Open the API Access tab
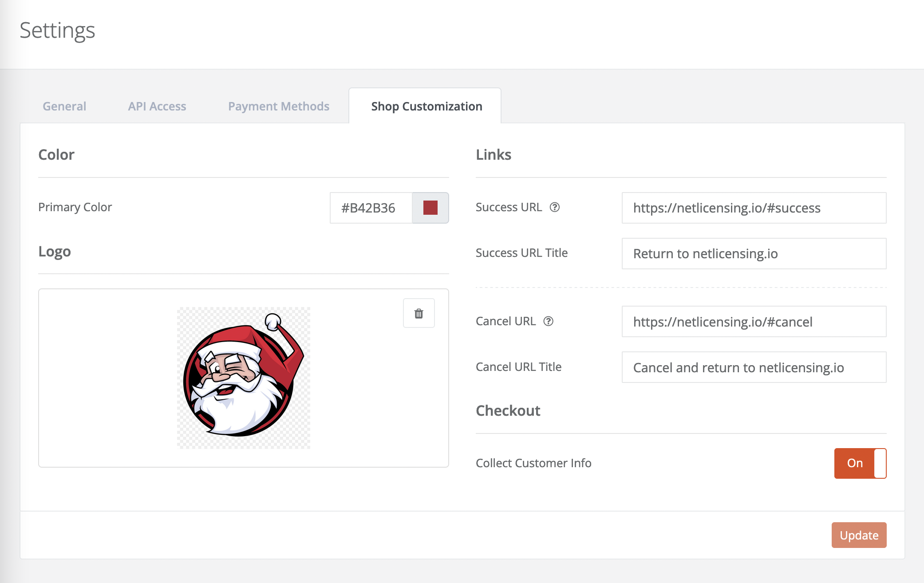The image size is (924, 583). [157, 106]
